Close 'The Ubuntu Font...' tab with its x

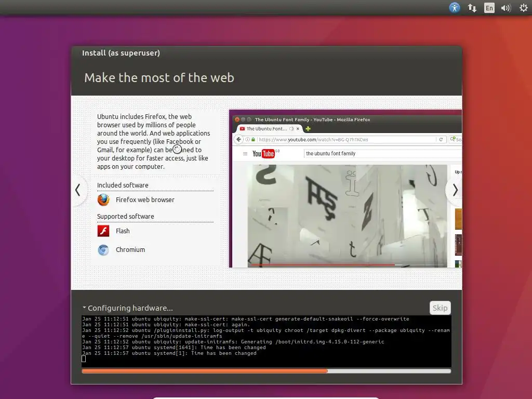pos(298,129)
